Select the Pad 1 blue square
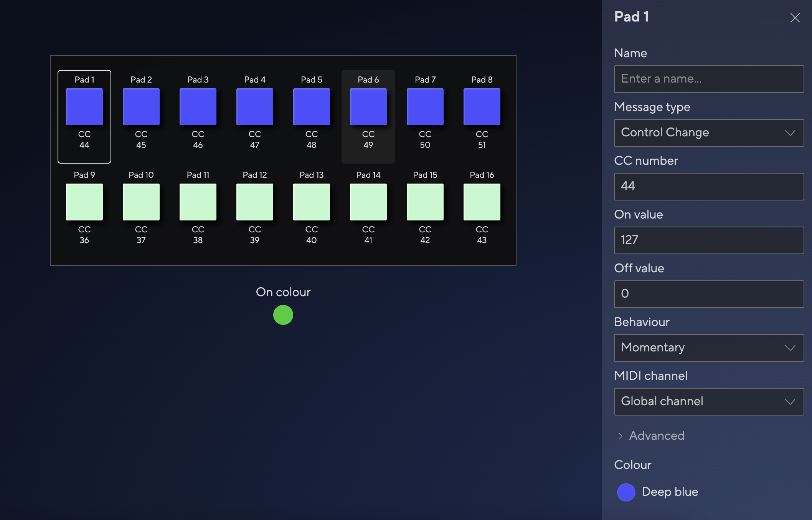Screen dimensions: 812x520 click(84, 107)
